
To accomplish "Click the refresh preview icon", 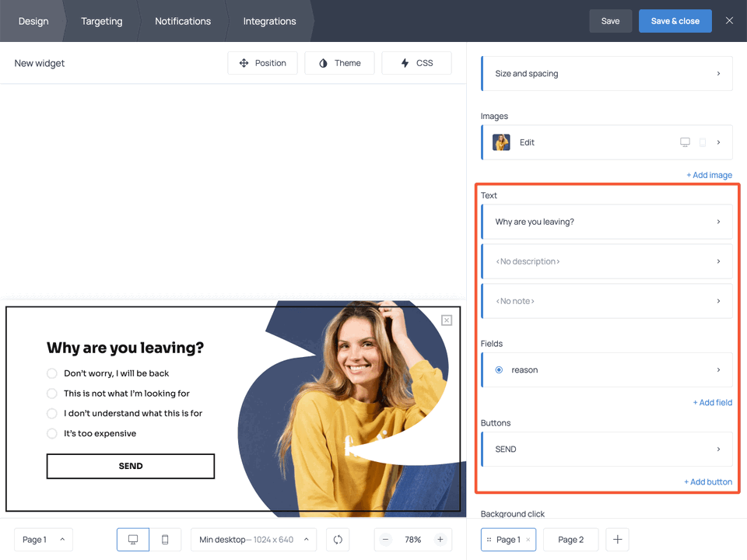I will 337,539.
